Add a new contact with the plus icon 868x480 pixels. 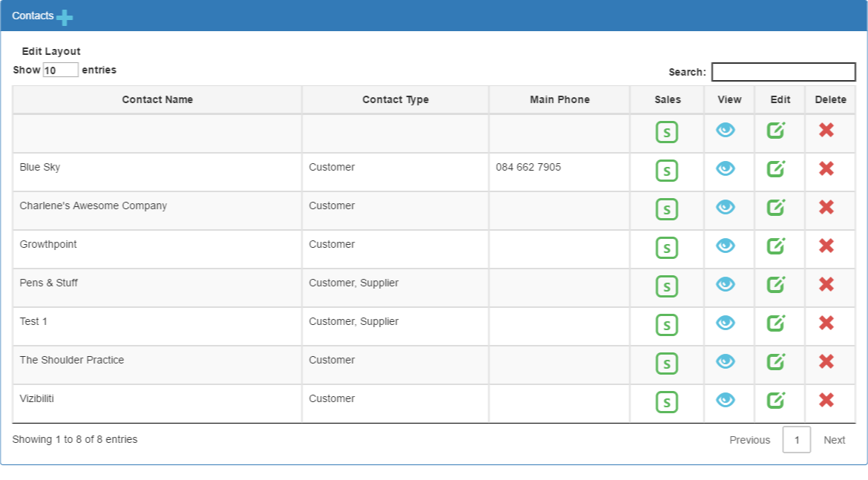click(x=65, y=18)
